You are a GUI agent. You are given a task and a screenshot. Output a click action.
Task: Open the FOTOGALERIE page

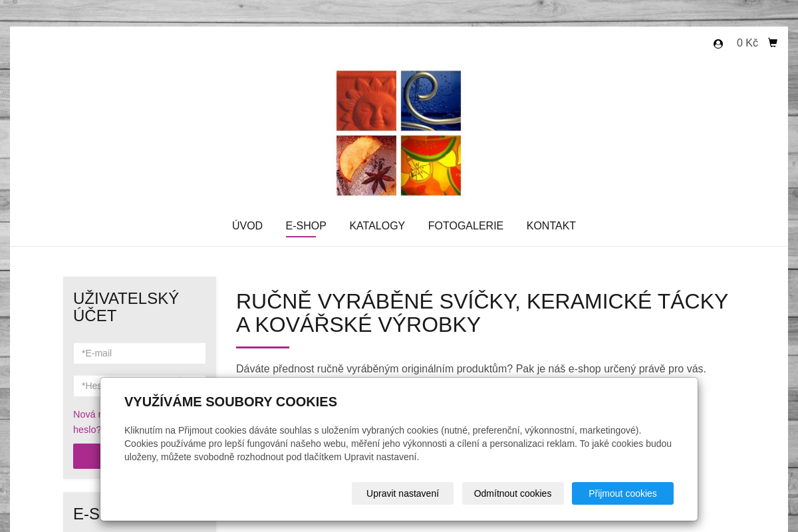tap(465, 226)
